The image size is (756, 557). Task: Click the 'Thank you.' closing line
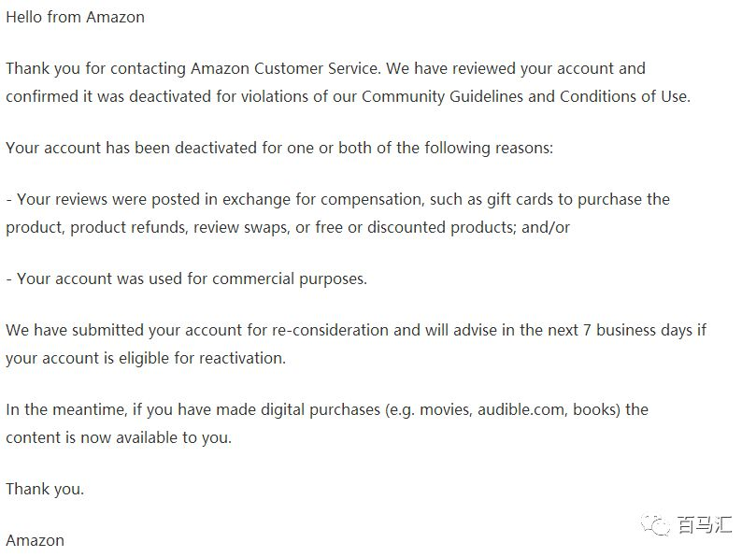45,489
